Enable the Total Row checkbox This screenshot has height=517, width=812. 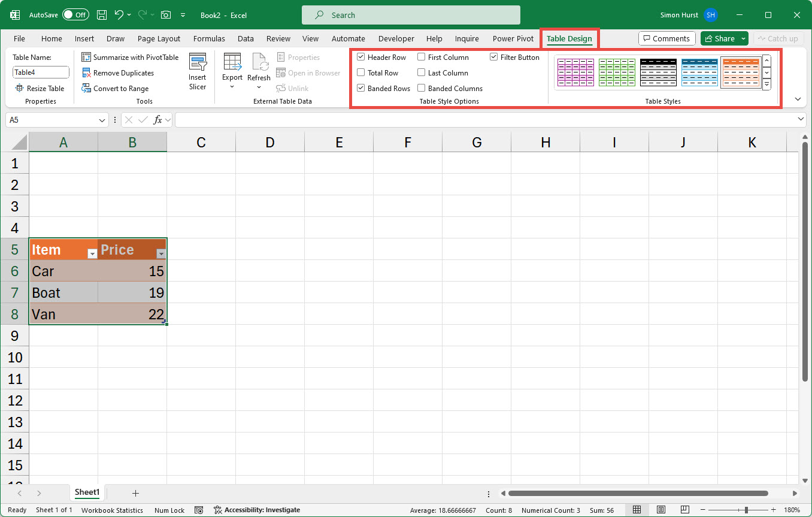361,73
